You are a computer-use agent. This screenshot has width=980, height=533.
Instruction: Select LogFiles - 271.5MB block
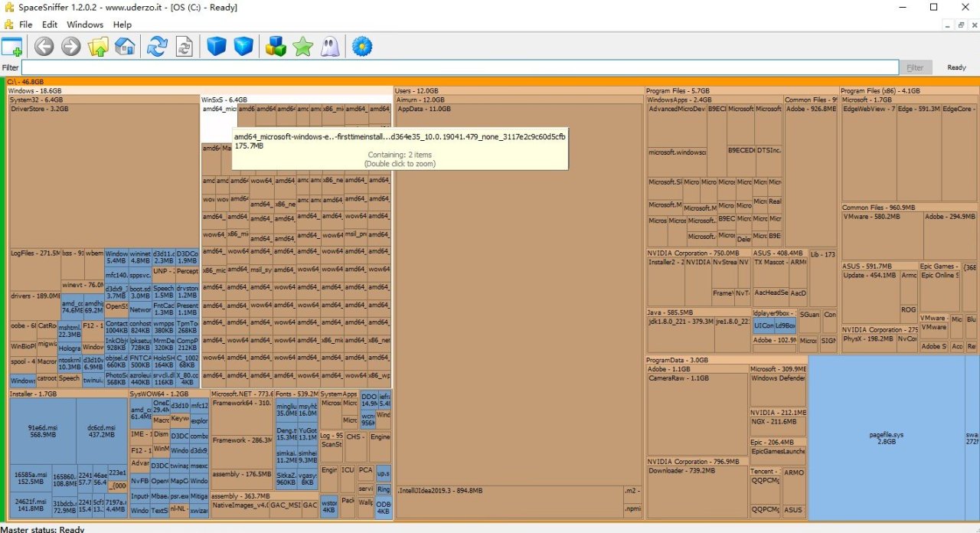click(x=34, y=268)
